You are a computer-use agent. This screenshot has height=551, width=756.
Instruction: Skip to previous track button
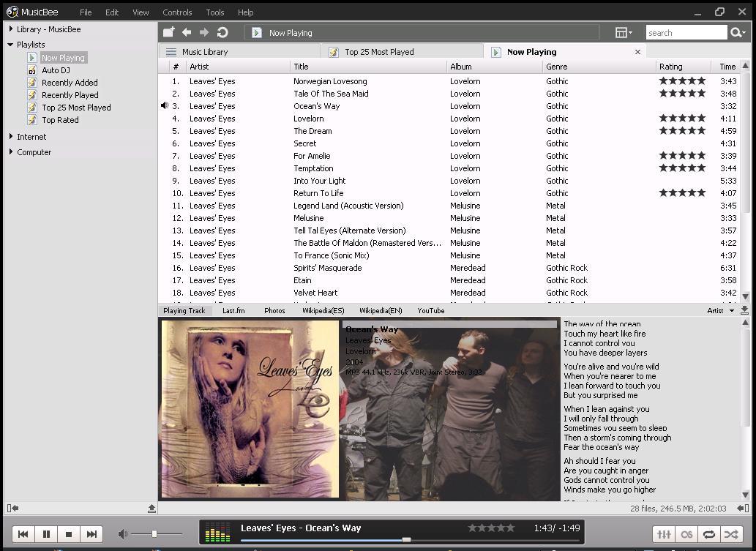pyautogui.click(x=23, y=533)
